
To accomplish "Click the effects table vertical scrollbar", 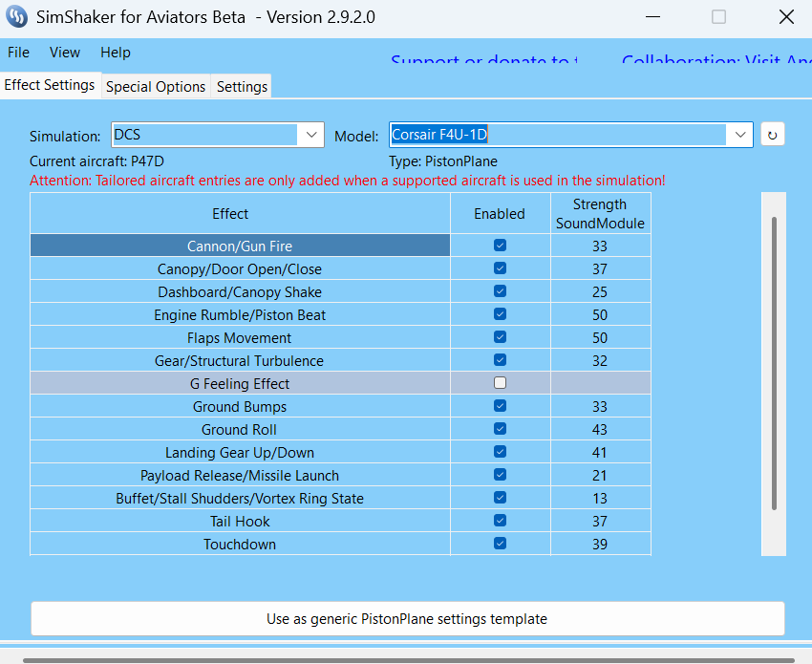I will [774, 363].
